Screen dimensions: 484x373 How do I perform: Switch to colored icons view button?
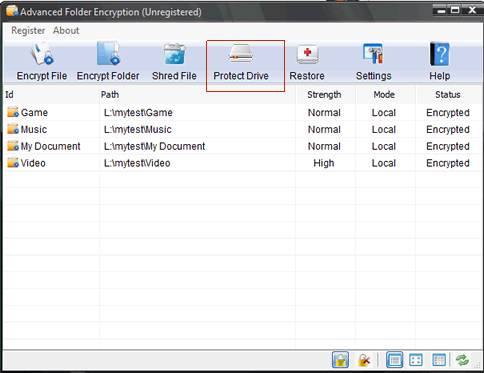(416, 360)
